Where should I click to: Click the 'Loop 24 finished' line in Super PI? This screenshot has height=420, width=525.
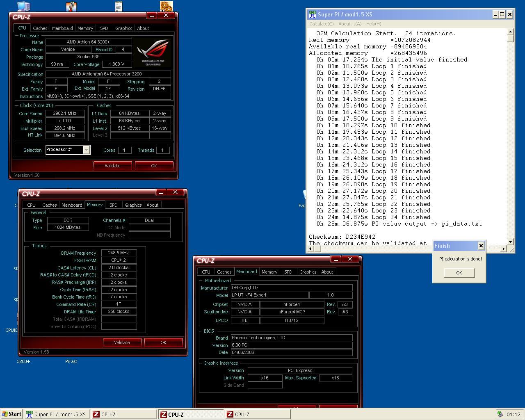pos(373,217)
